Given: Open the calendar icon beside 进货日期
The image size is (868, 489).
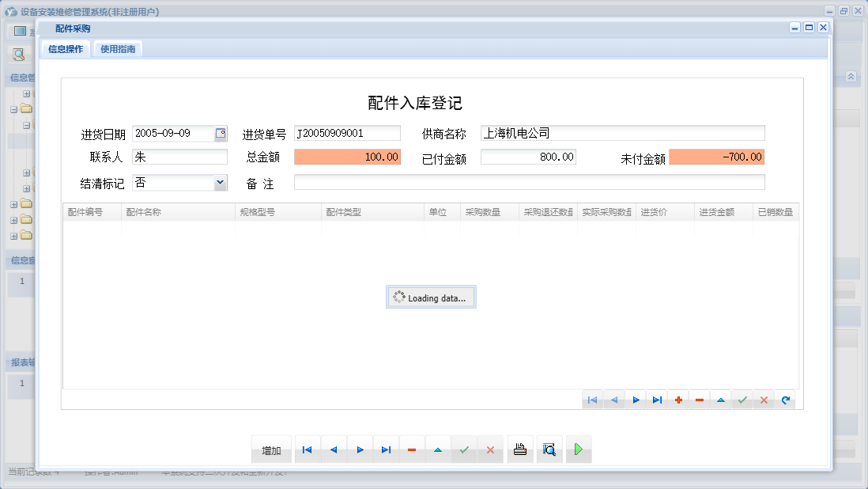Looking at the screenshot, I should (x=221, y=132).
